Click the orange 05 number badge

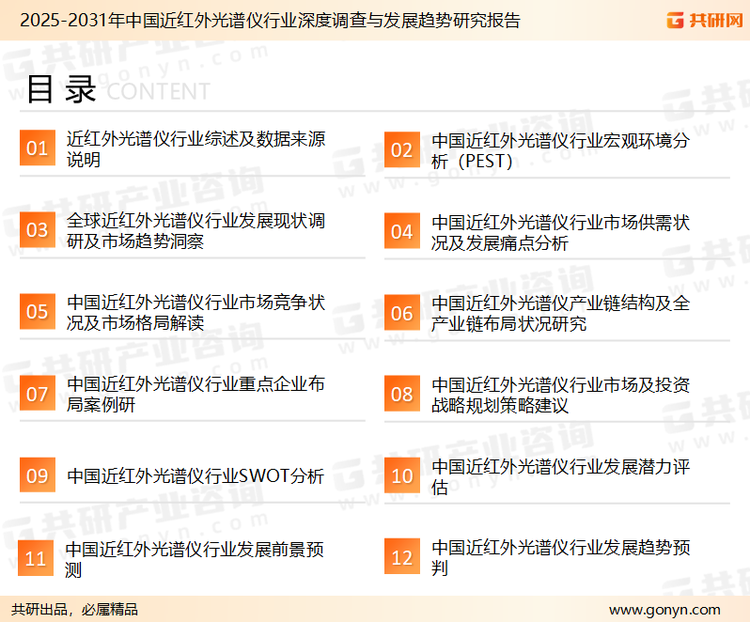point(37,311)
